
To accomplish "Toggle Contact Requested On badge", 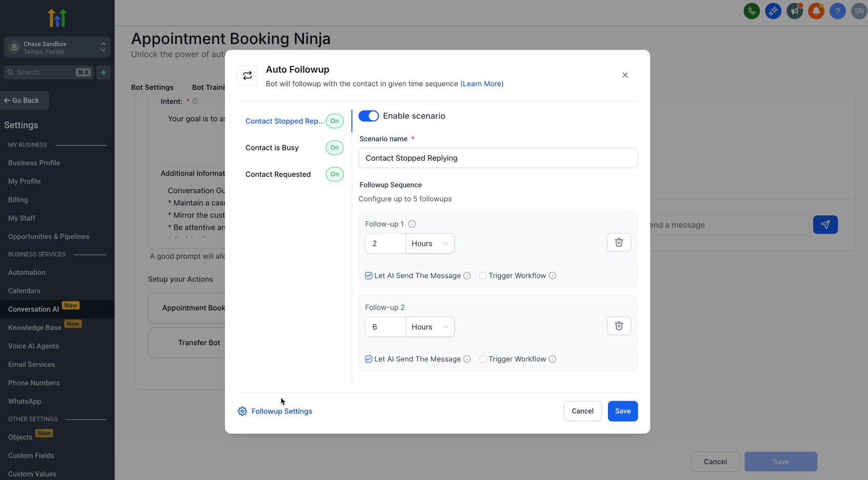I will coord(335,174).
